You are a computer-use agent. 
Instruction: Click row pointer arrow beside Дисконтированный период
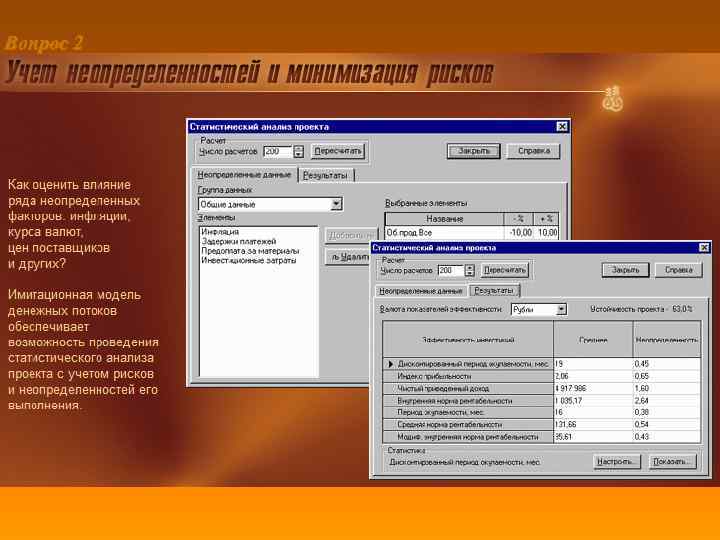(390, 364)
